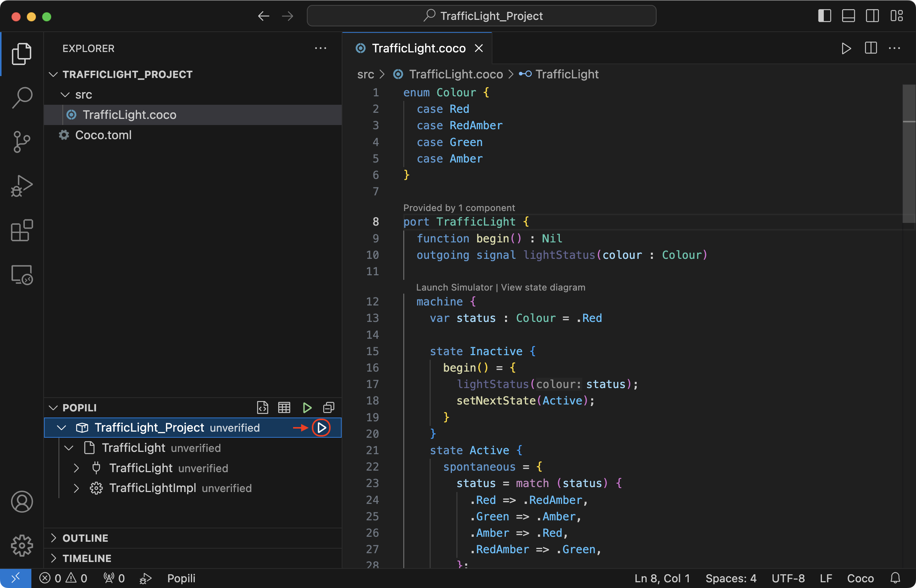The image size is (916, 588).
Task: Click the green play icon in POPILI header
Action: [307, 408]
